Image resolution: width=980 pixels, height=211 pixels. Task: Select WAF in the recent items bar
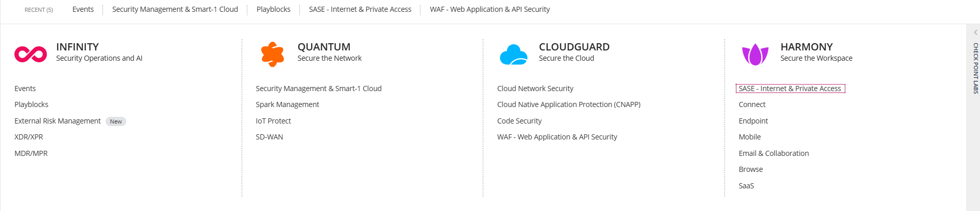[489, 9]
